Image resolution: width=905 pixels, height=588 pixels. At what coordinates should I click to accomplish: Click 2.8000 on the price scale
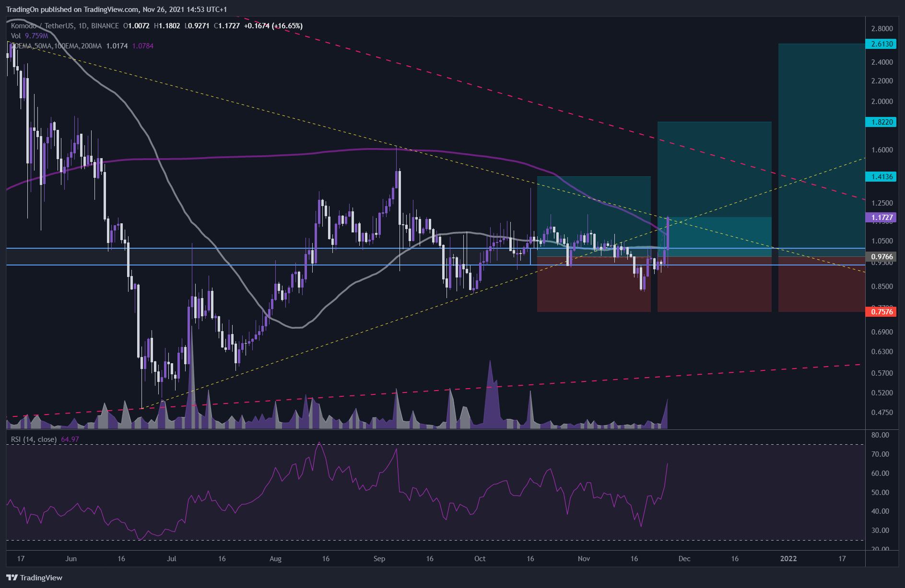click(882, 29)
